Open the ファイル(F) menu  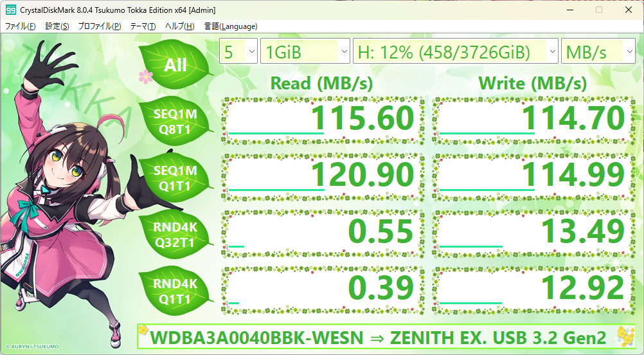(20, 26)
